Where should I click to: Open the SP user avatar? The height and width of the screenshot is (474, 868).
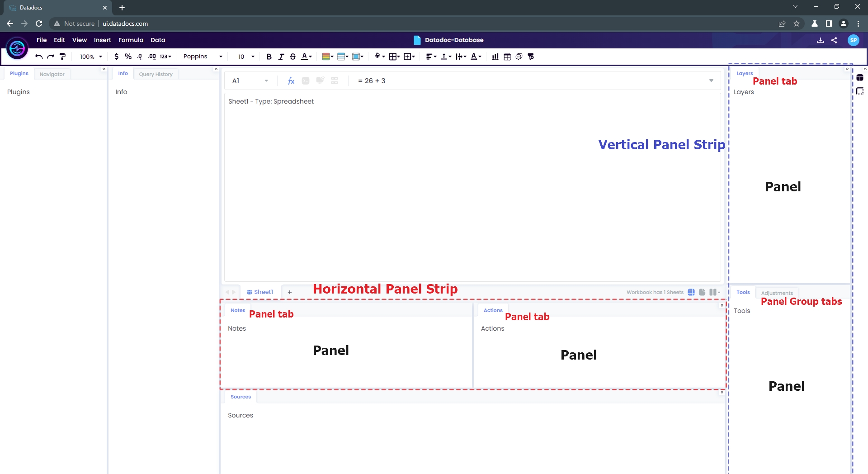[x=853, y=40]
